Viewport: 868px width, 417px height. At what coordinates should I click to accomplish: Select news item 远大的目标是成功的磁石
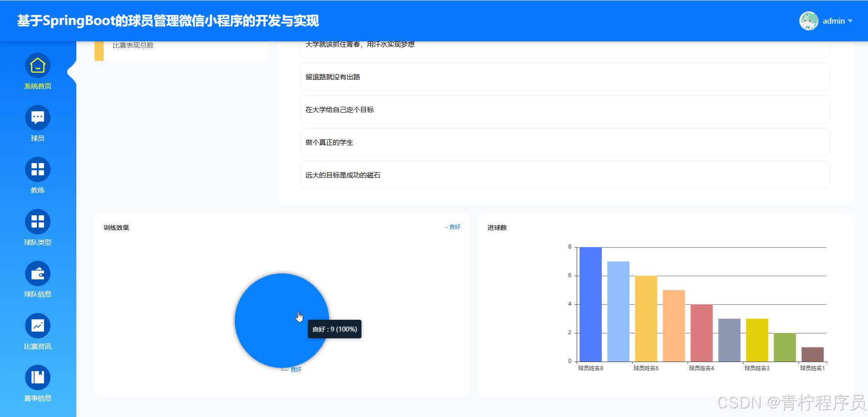(x=565, y=175)
